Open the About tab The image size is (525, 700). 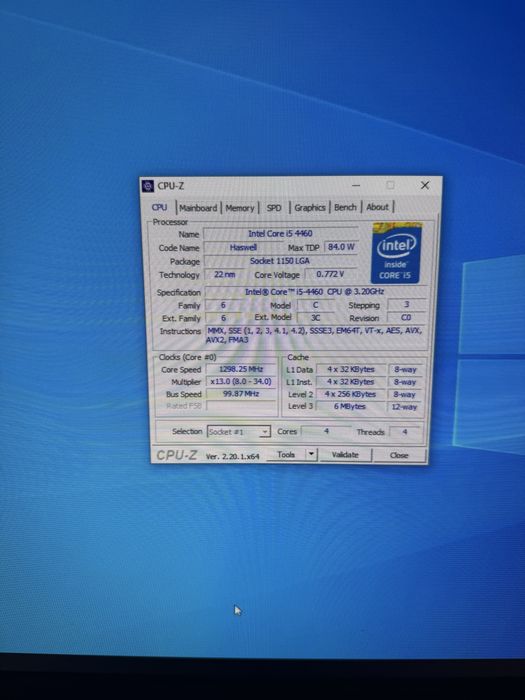pos(377,207)
